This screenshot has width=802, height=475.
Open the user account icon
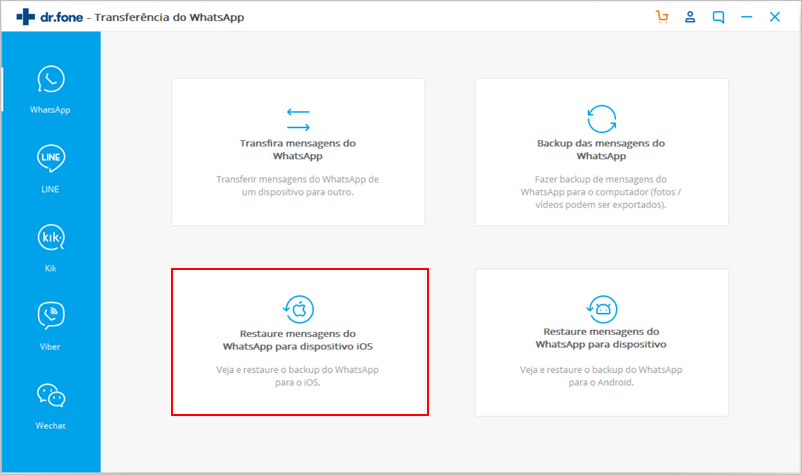690,17
